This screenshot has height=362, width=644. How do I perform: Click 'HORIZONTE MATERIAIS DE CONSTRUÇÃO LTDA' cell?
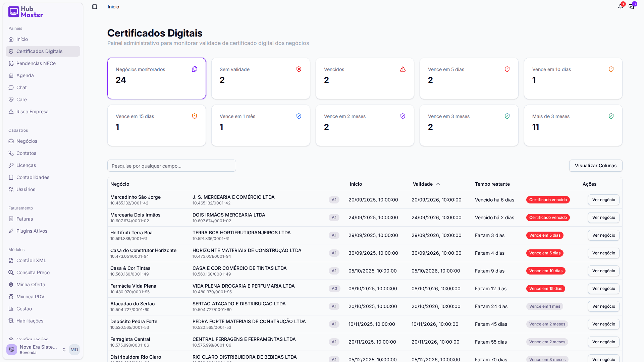[247, 250]
